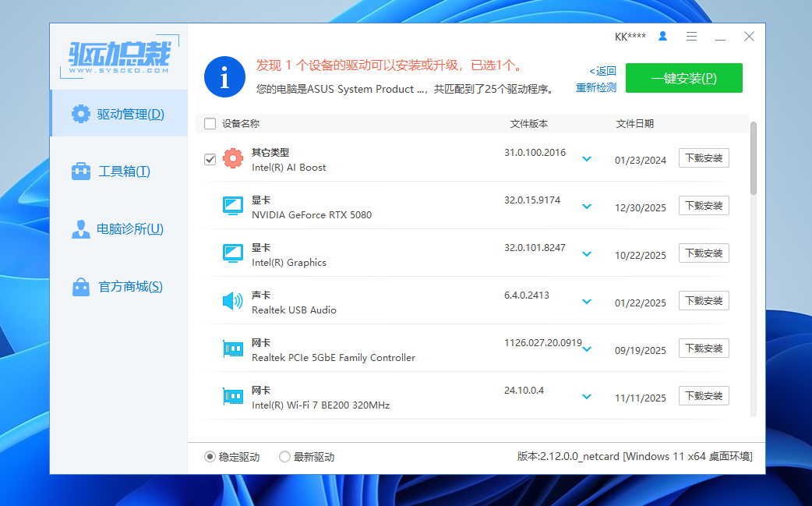Click the red 发现 1 个设备 notice text
Image resolution: width=812 pixels, height=506 pixels.
[x=390, y=65]
